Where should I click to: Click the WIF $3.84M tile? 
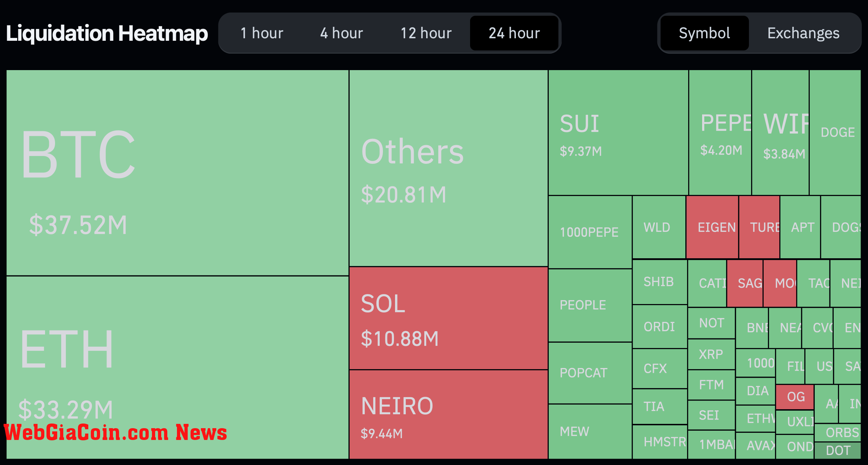click(780, 132)
